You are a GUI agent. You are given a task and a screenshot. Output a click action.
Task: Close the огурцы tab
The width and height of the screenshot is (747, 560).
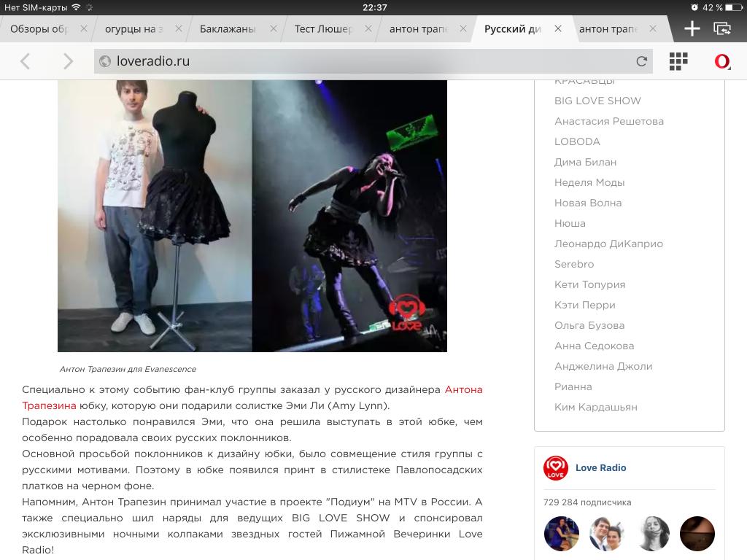pyautogui.click(x=179, y=28)
